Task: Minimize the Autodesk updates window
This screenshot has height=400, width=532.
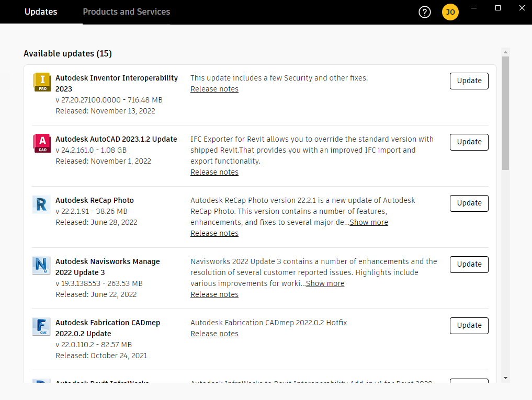Action: (x=474, y=8)
